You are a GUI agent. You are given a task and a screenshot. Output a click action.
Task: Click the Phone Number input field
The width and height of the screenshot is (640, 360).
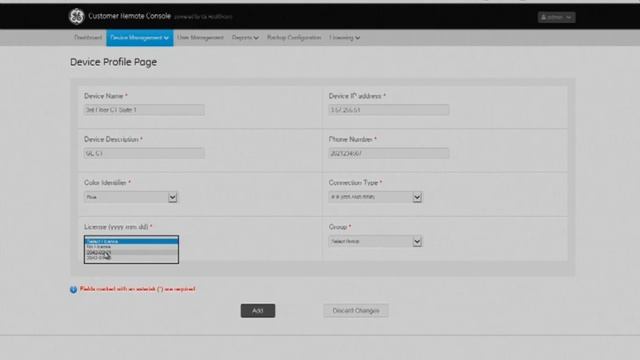coord(389,153)
